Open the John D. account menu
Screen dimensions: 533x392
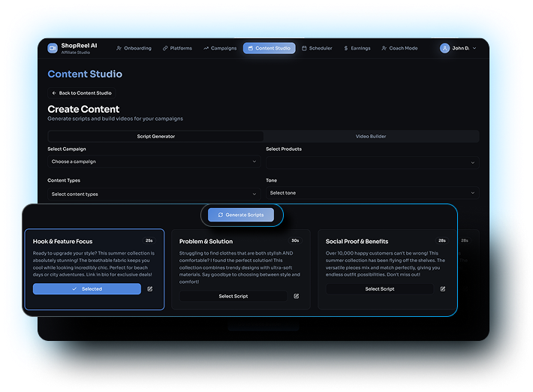point(459,48)
